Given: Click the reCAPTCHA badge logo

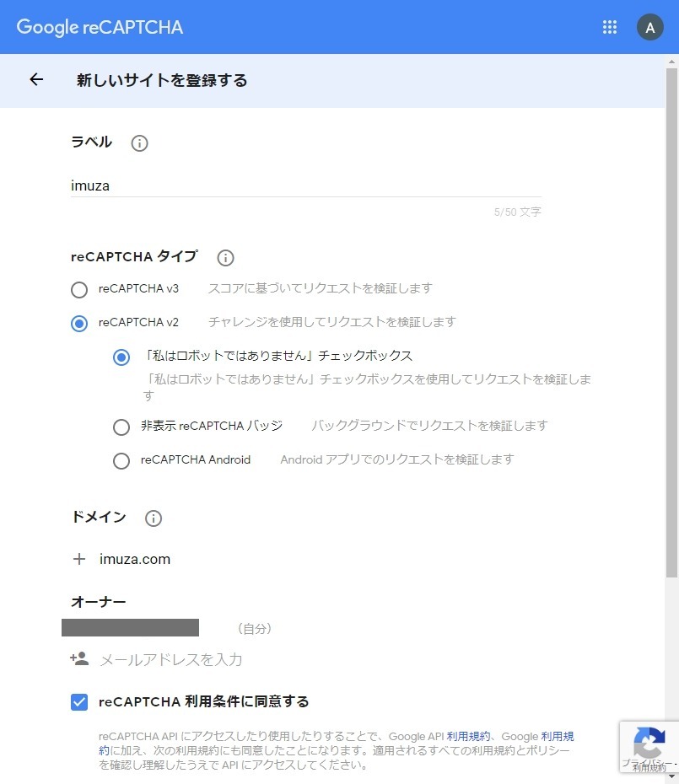Looking at the screenshot, I should tap(649, 744).
